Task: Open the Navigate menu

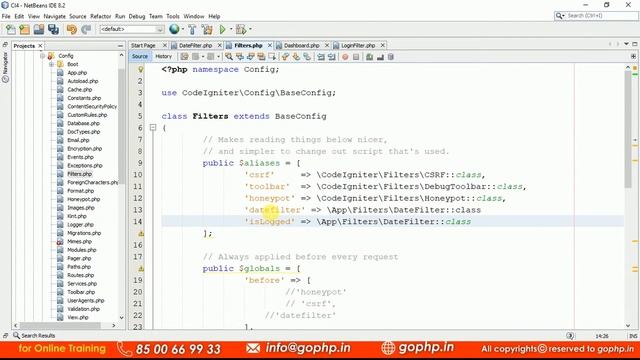Action: [x=55, y=16]
